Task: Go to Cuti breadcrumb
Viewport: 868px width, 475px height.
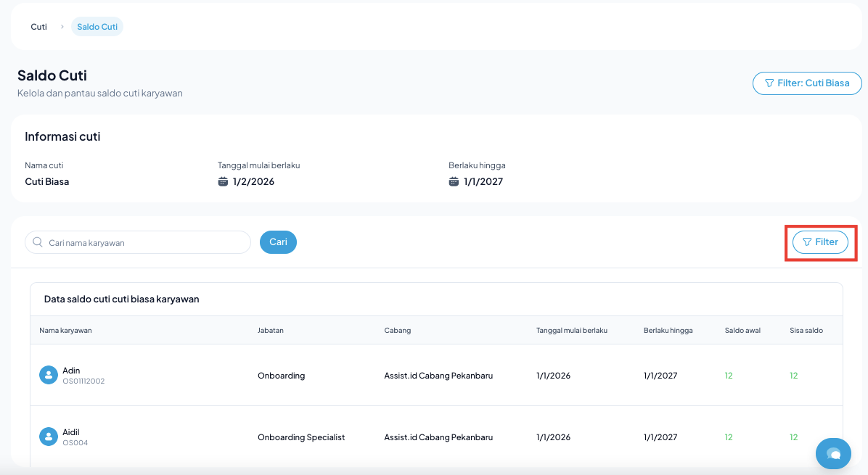Action: click(x=38, y=27)
